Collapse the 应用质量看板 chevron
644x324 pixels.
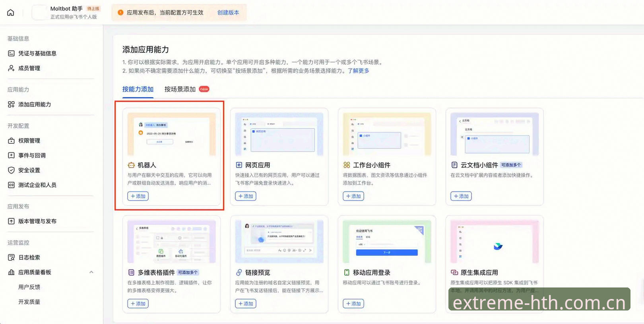[x=91, y=272]
